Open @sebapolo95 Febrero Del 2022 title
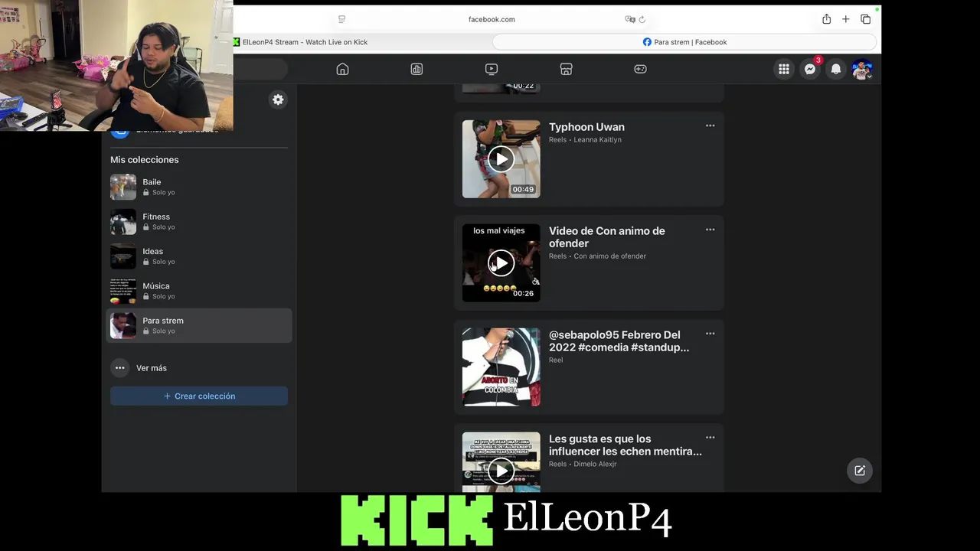The width and height of the screenshot is (980, 551). tap(619, 341)
